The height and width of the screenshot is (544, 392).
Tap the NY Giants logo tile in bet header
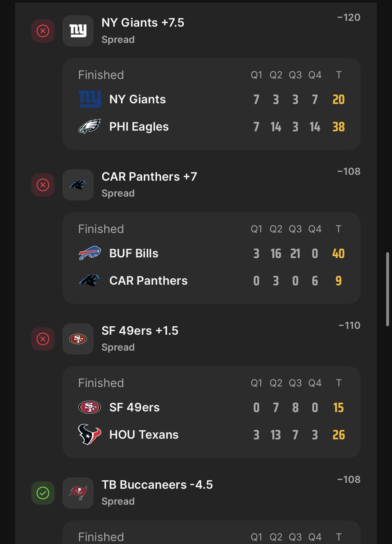[x=78, y=31]
